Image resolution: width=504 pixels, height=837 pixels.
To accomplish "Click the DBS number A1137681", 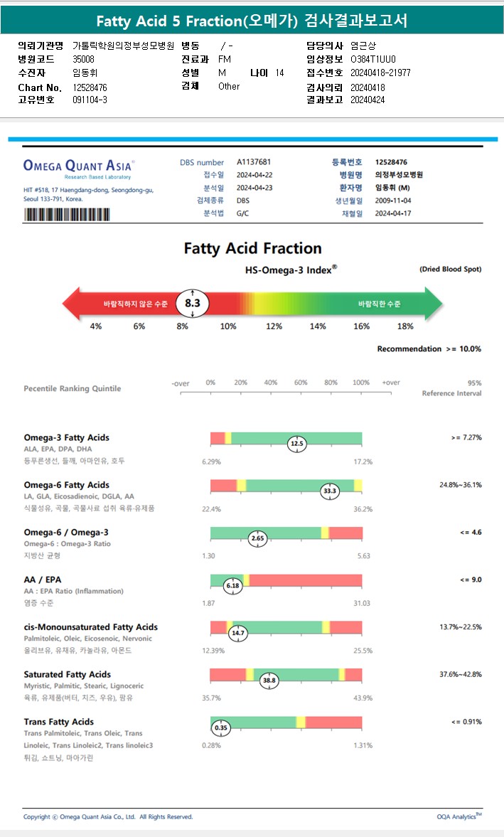I will (254, 162).
